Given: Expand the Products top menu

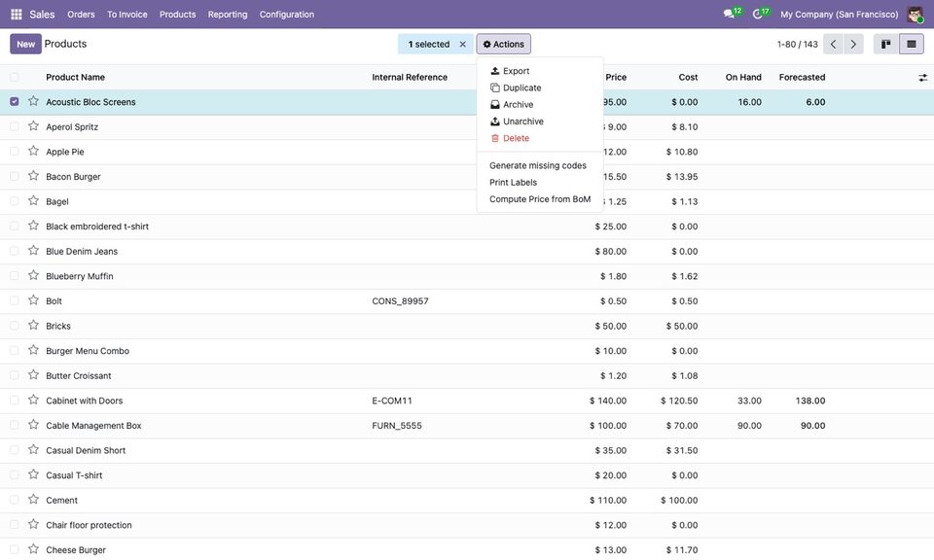Looking at the screenshot, I should 177,15.
